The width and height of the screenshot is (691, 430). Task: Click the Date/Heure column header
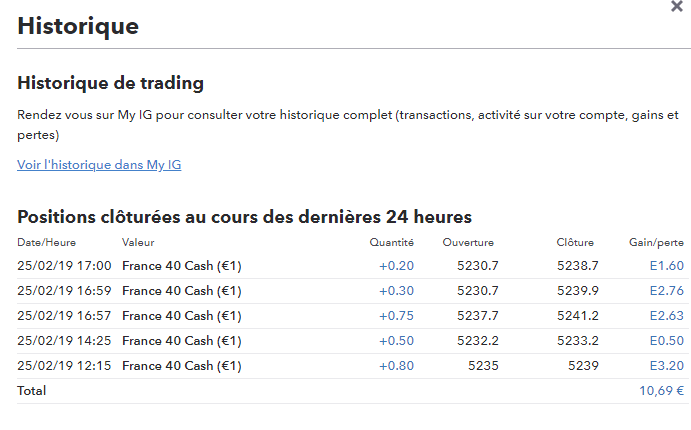pos(46,242)
